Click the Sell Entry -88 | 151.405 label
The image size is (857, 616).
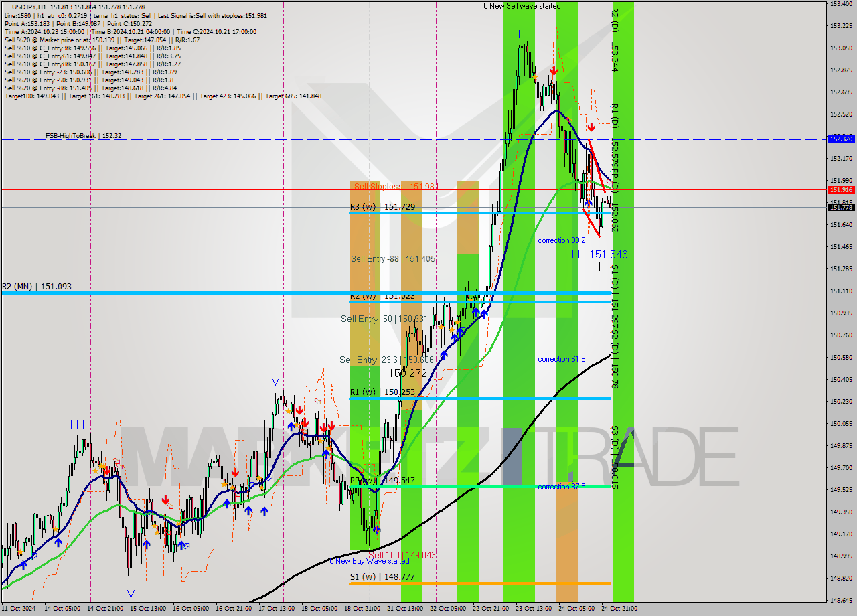pyautogui.click(x=394, y=258)
